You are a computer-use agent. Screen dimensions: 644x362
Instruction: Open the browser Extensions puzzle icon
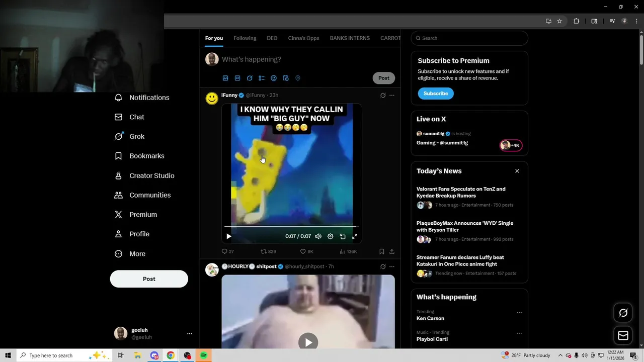pos(577,21)
